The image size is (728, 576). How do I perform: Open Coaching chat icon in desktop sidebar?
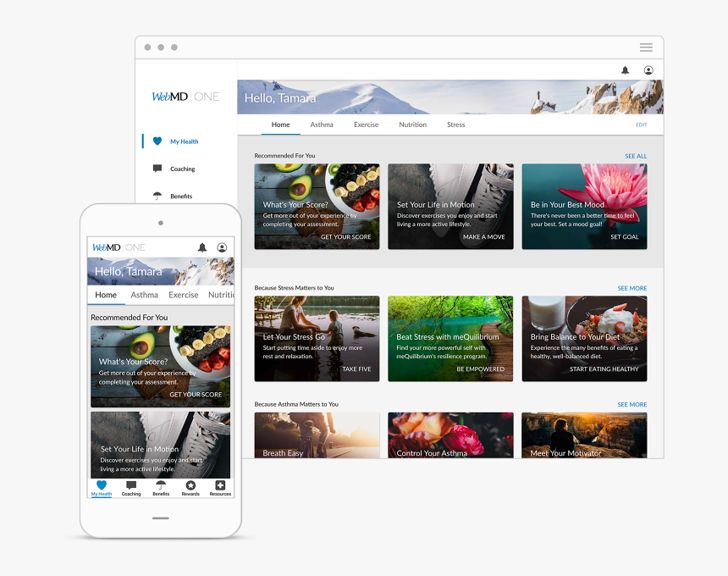pos(157,169)
